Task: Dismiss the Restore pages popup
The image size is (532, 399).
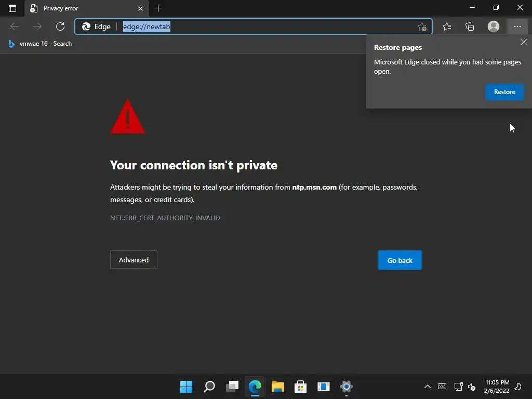Action: (524, 42)
